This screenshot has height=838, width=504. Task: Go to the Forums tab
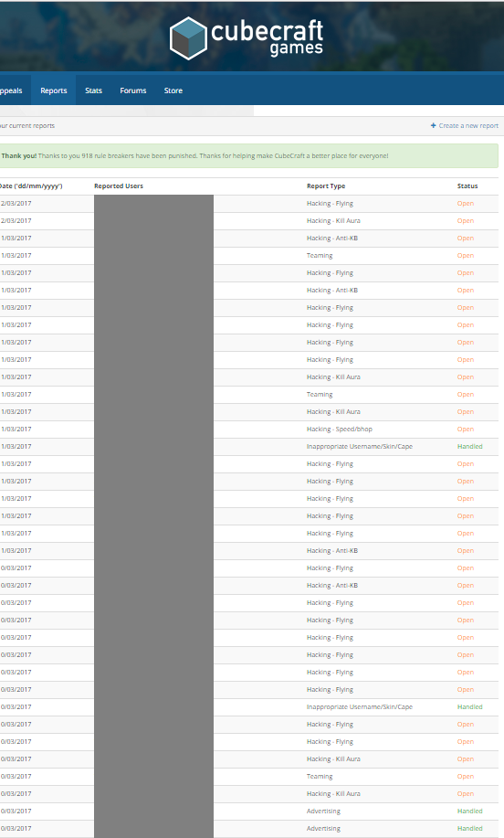[x=133, y=90]
